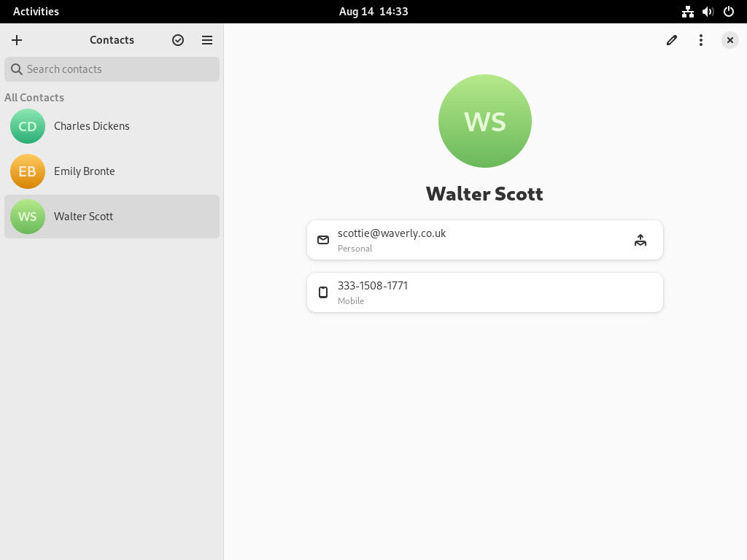Click the Contacts title in the header bar
Screen dimensions: 747x560
click(x=112, y=40)
